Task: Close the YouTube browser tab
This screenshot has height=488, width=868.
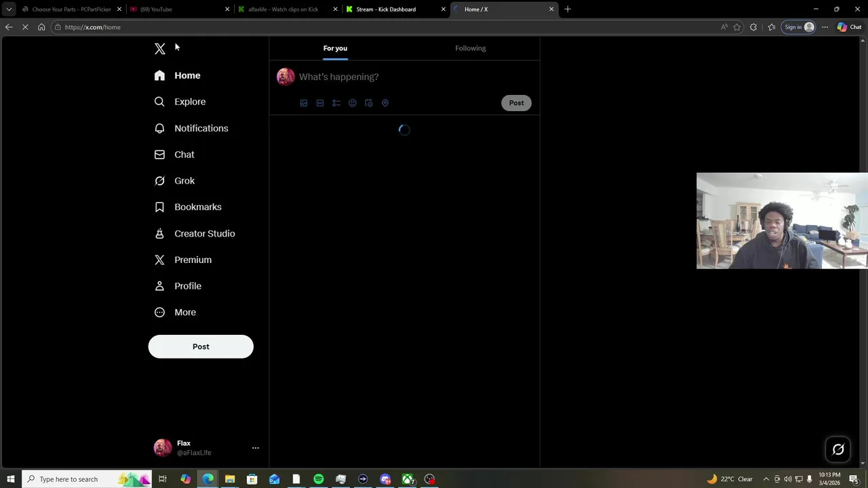Action: click(227, 9)
